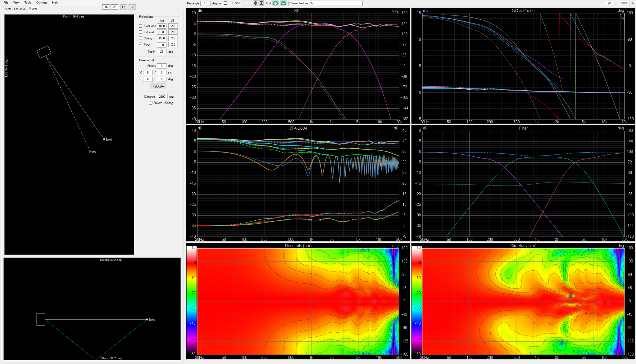Switch to the Crossover tab
Viewport: 636px width, 364px height.
(20, 9)
